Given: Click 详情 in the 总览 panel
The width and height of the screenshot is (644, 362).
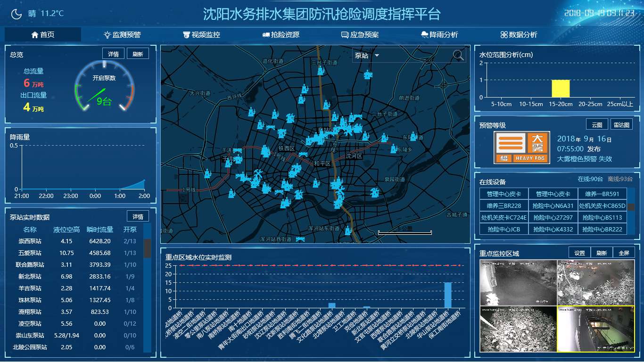Looking at the screenshot, I should point(113,53).
